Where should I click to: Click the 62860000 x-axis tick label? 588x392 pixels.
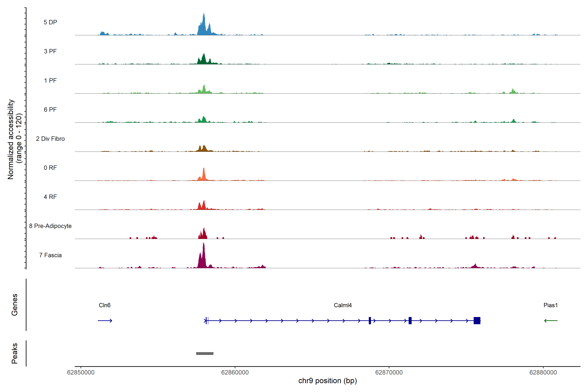[235, 372]
